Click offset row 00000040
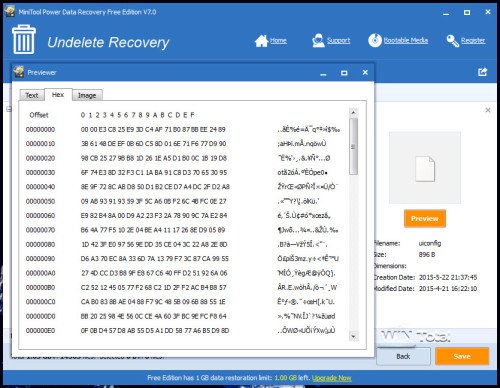Image resolution: width=500 pixels, height=388 pixels. point(183,187)
